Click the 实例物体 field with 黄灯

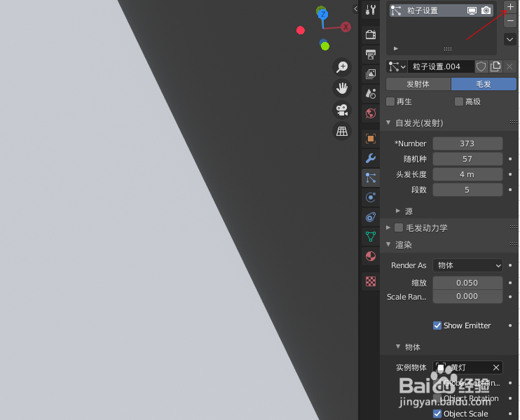(467, 367)
